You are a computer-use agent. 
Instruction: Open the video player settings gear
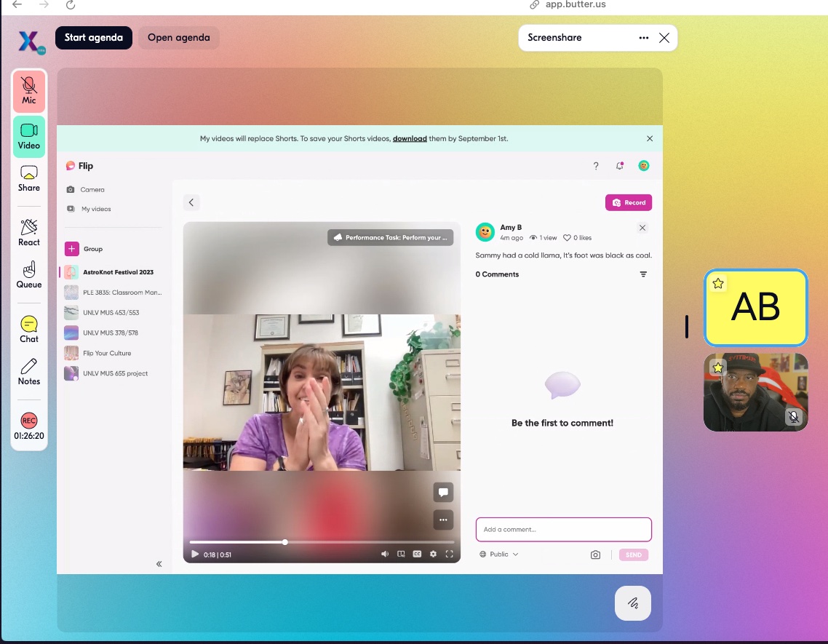433,554
